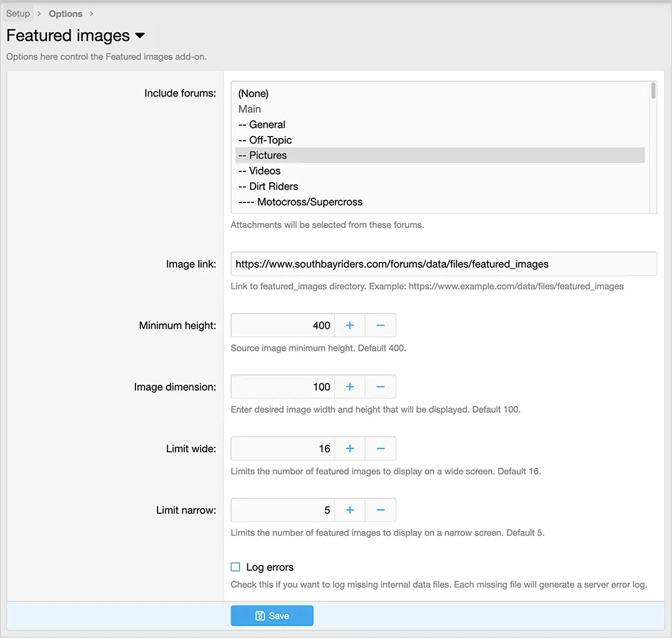Enable the Log errors checkbox
The width and height of the screenshot is (672, 638).
[x=236, y=567]
